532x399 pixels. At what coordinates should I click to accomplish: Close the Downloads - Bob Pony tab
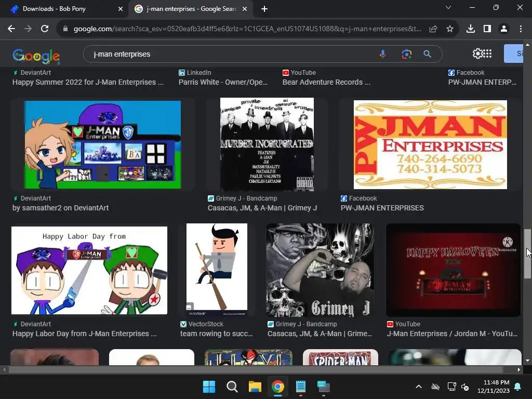coord(121,9)
